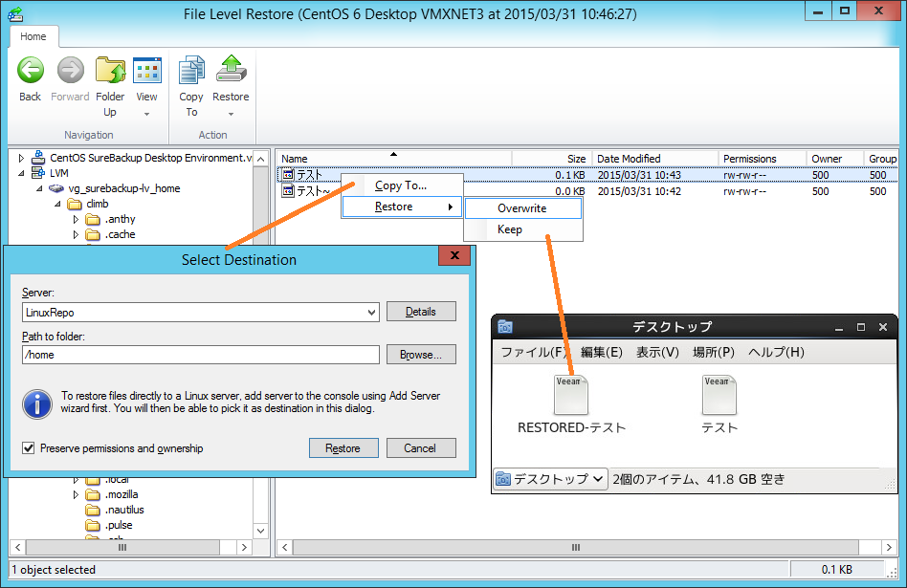The height and width of the screenshot is (588, 907).
Task: Click the LVM node icon
Action: point(38,173)
